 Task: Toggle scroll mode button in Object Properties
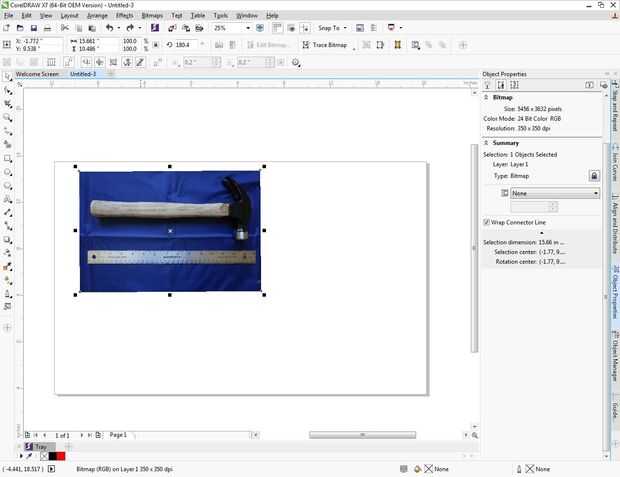(x=589, y=85)
